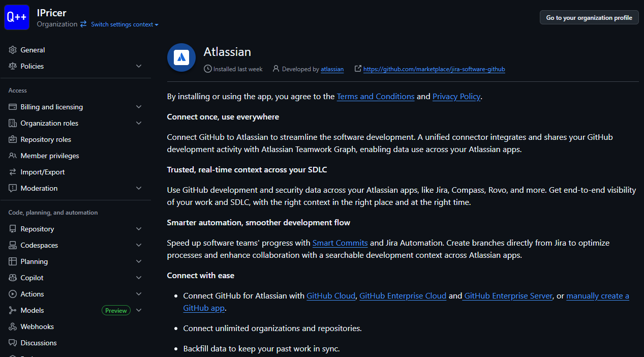This screenshot has height=357, width=644.
Task: Open the Privacy Policy link
Action: (x=456, y=97)
